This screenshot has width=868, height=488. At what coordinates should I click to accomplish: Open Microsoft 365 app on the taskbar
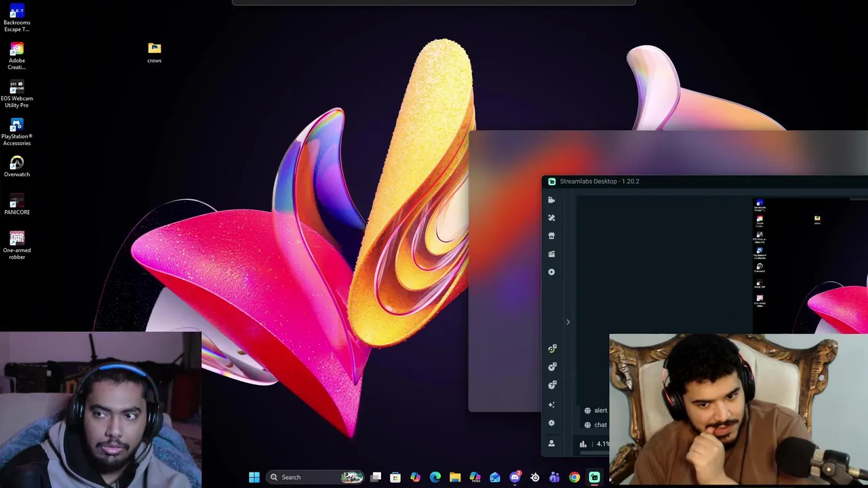(x=475, y=477)
